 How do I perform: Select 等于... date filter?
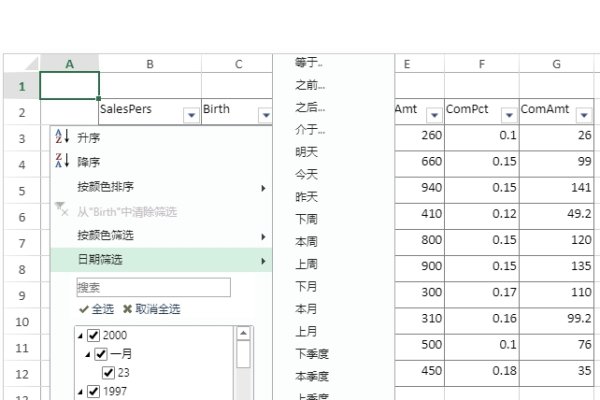click(x=308, y=62)
